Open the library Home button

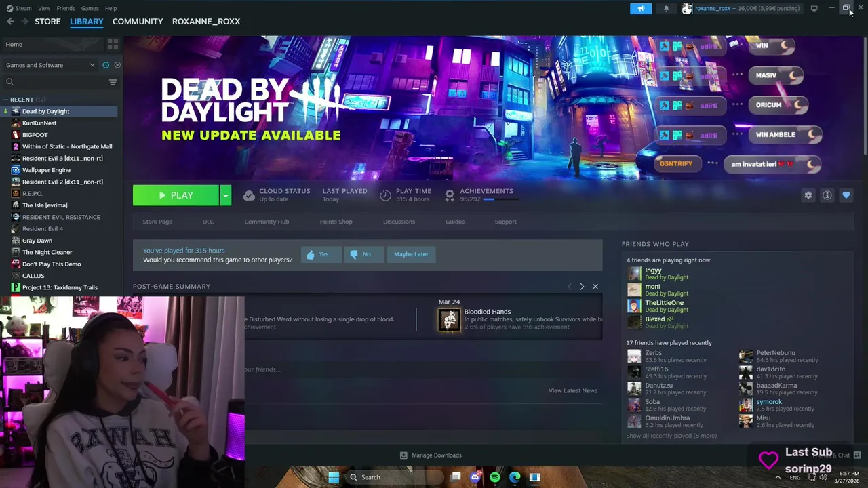(x=52, y=44)
